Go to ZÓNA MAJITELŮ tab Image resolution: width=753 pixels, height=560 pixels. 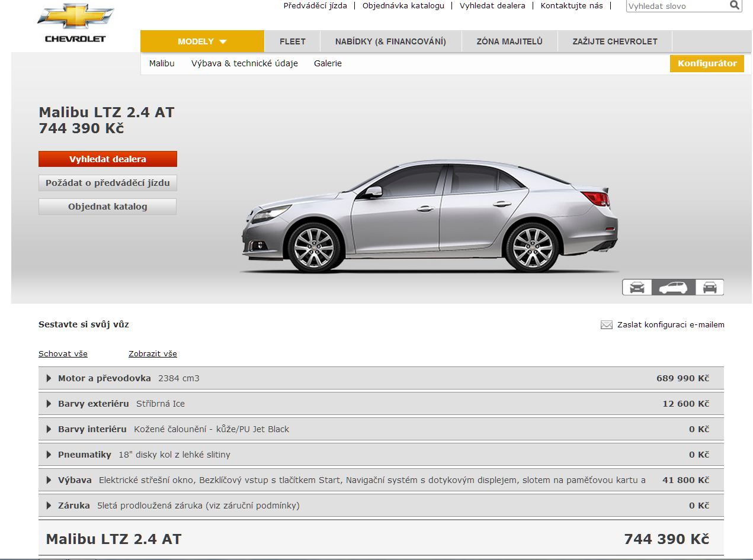tap(509, 41)
